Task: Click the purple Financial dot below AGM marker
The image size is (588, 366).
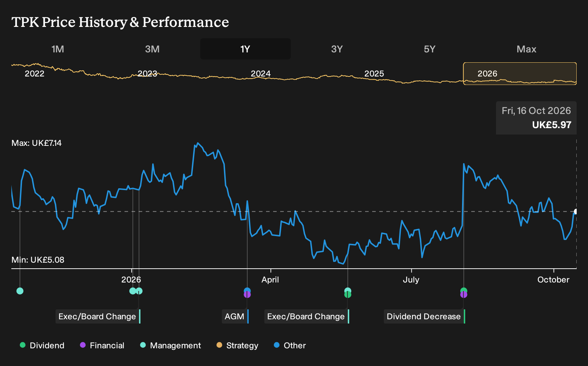Action: coord(247,295)
